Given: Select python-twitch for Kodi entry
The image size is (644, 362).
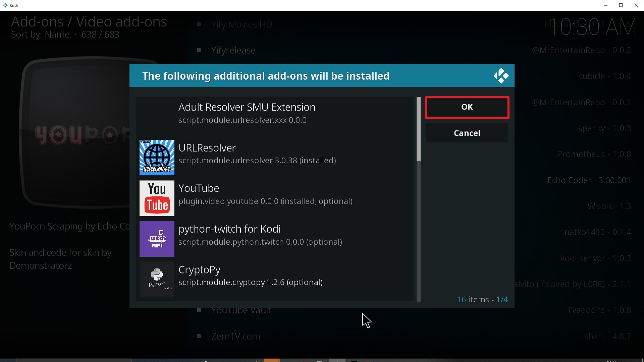Looking at the screenshot, I should tap(275, 239).
